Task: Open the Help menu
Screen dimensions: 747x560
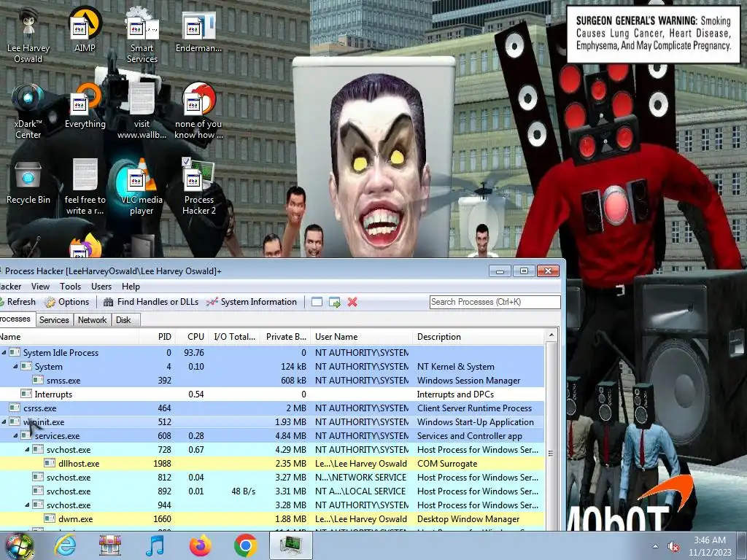Action: pos(131,286)
